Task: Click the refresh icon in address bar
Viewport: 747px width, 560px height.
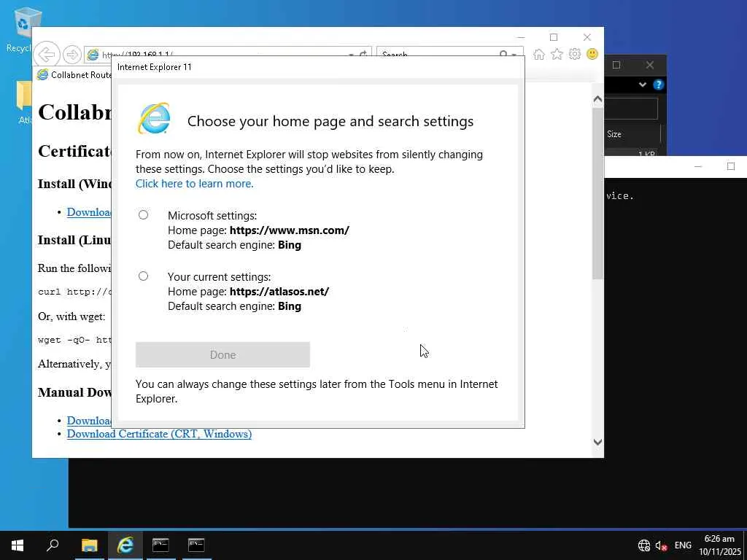Action: pos(363,54)
